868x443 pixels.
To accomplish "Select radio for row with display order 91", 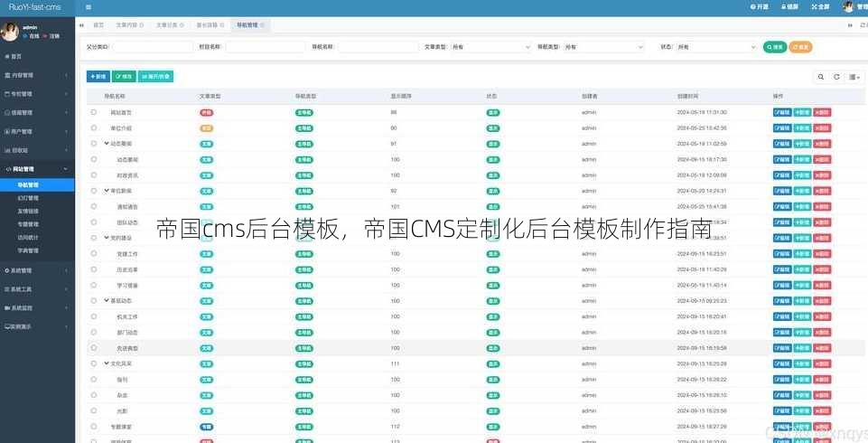I will coord(94,144).
